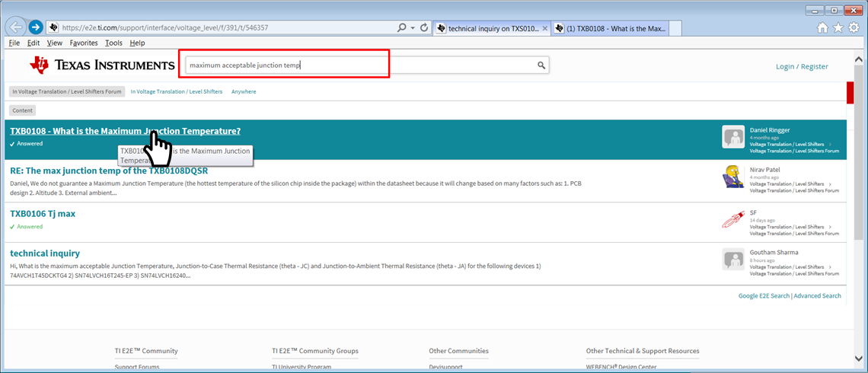Click the 'TI E2E™ Community Groups' footer heading
This screenshot has height=373, width=868.
pyautogui.click(x=315, y=351)
